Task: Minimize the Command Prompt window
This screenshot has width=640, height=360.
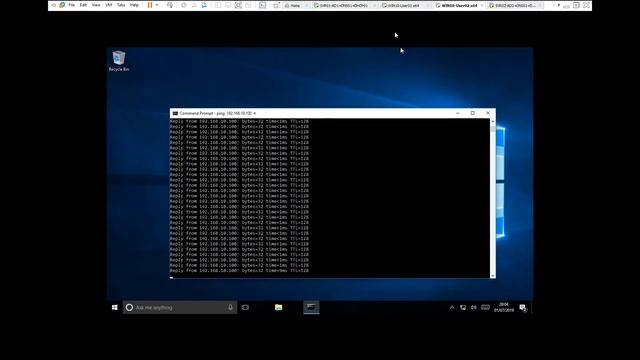Action: coord(458,113)
